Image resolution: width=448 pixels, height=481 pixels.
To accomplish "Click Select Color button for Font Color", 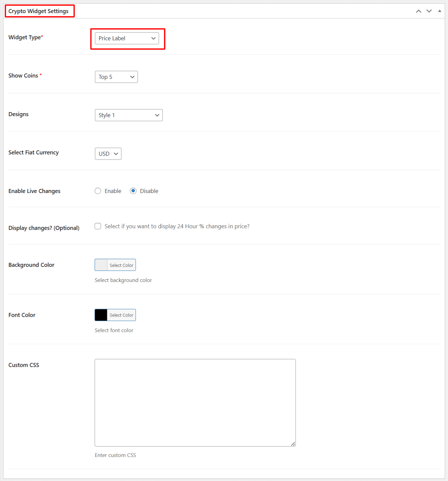I will [121, 315].
